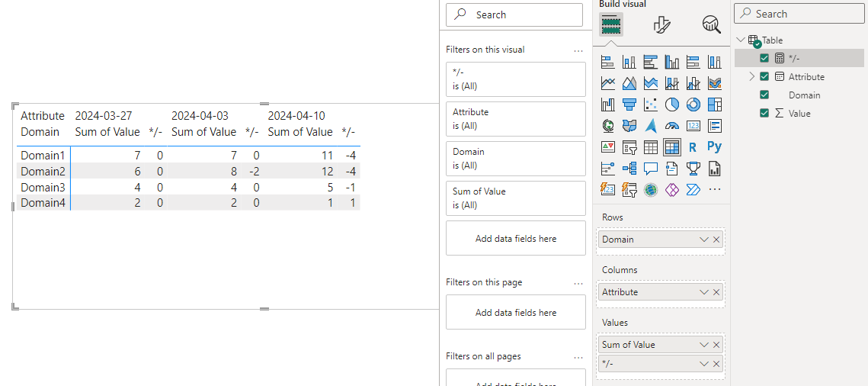868x386 pixels.
Task: Insert a Python visual
Action: point(715,146)
